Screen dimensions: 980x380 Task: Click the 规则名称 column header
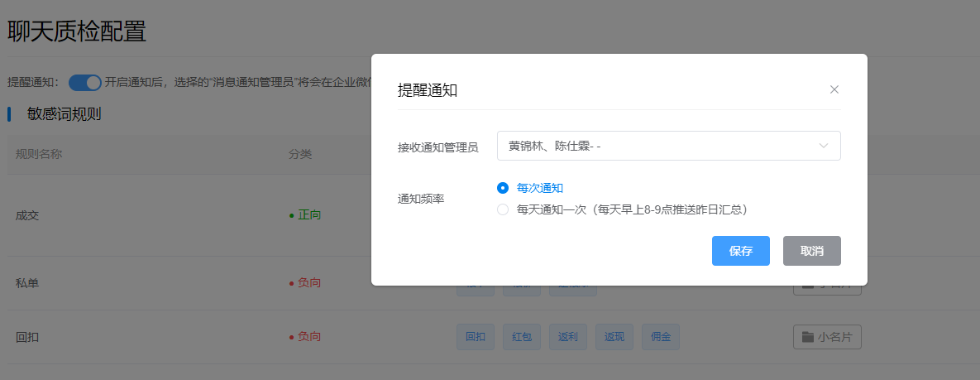click(39, 154)
